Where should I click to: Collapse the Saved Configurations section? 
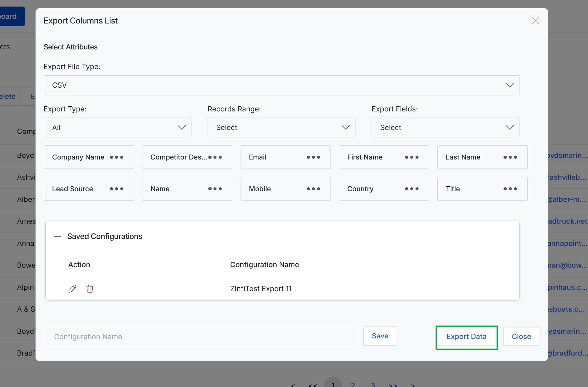click(57, 237)
